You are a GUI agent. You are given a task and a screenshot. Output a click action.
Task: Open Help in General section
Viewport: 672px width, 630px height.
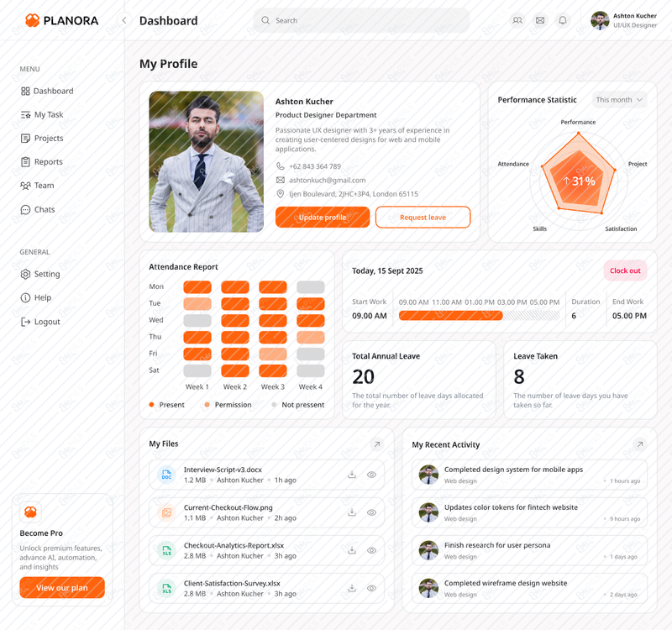pos(36,297)
